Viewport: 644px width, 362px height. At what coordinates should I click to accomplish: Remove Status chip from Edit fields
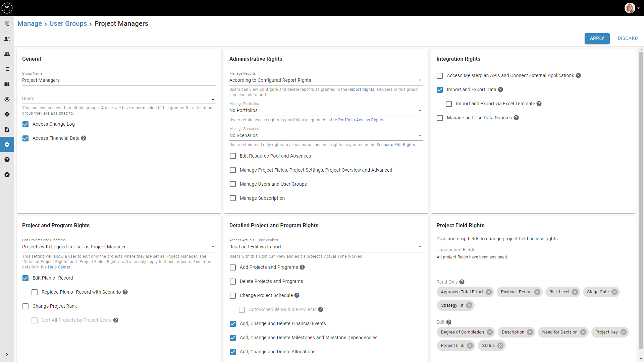pyautogui.click(x=500, y=346)
